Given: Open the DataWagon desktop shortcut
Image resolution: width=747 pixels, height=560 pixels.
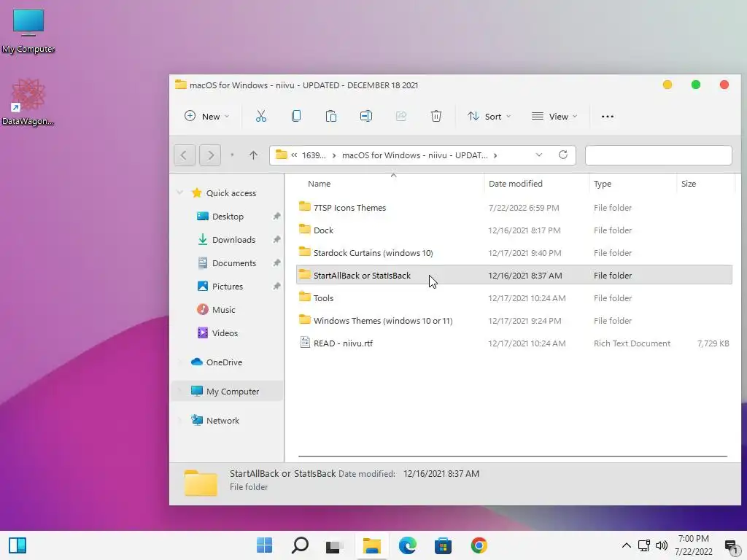Looking at the screenshot, I should coord(28,102).
